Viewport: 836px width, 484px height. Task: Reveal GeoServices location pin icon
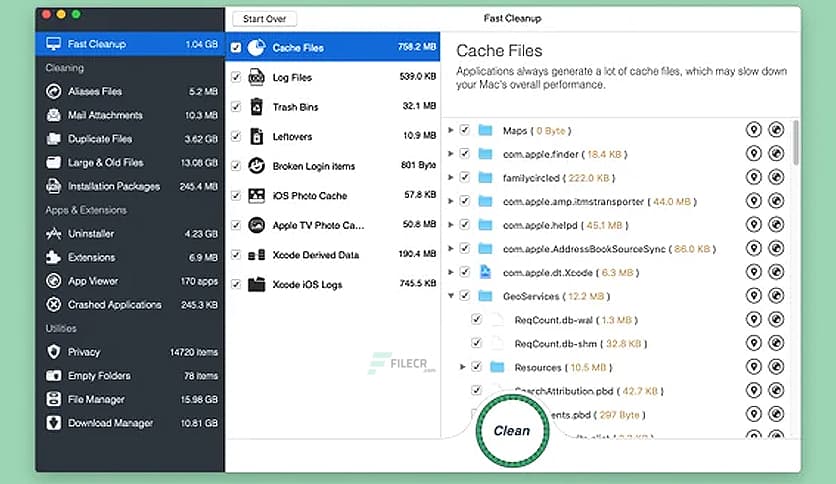tap(753, 295)
